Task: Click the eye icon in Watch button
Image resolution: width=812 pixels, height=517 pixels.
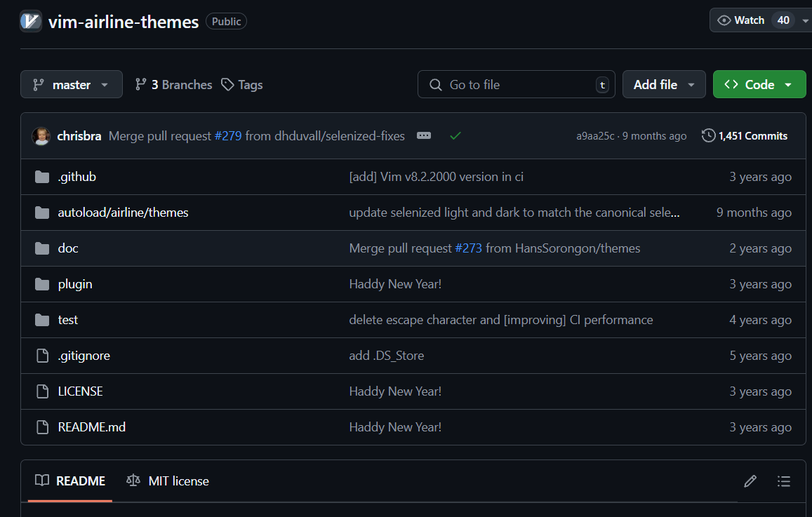Action: (724, 20)
